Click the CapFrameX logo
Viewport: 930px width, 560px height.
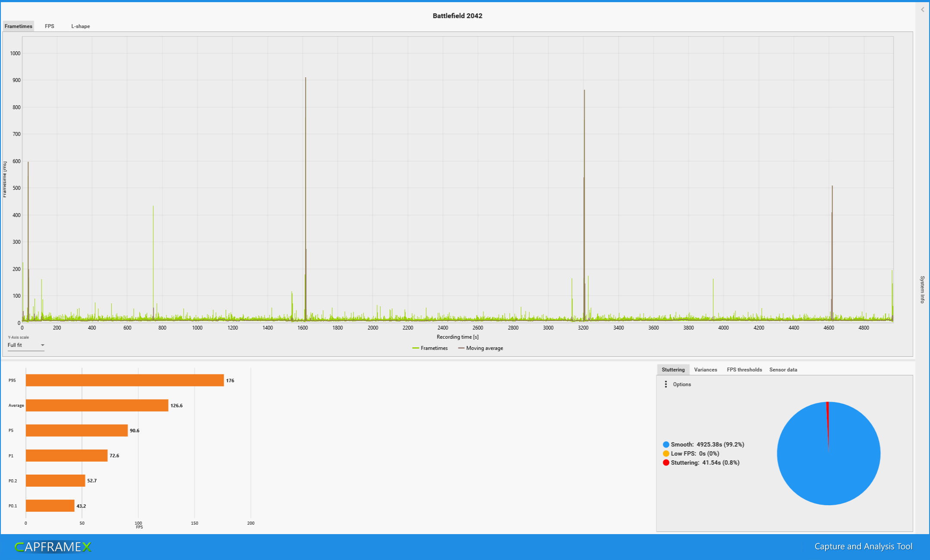pyautogui.click(x=53, y=547)
